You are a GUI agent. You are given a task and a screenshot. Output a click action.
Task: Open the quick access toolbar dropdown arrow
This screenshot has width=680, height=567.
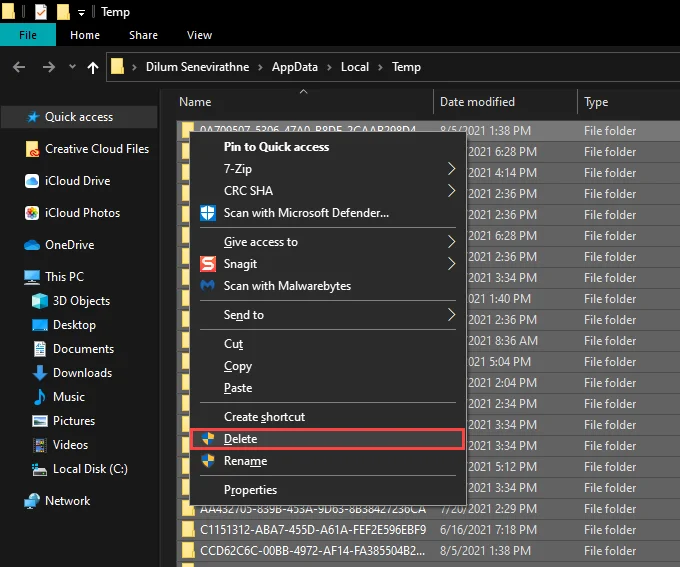81,12
